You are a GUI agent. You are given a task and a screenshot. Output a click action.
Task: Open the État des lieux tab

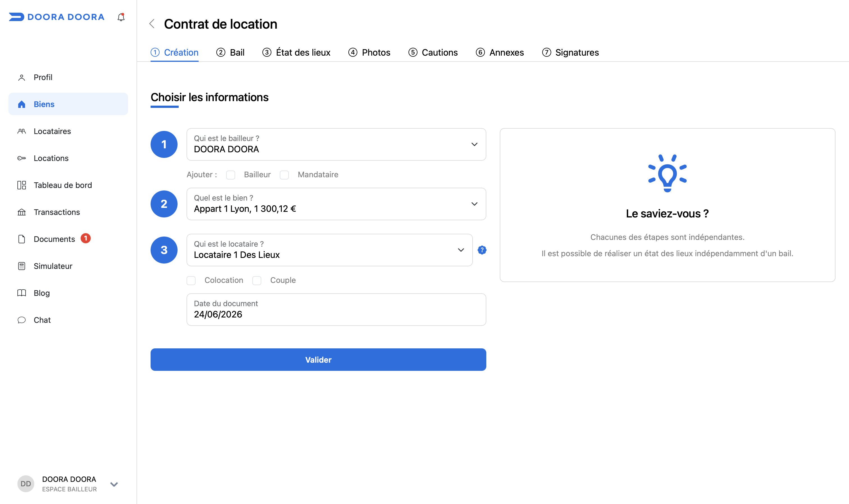tap(296, 52)
